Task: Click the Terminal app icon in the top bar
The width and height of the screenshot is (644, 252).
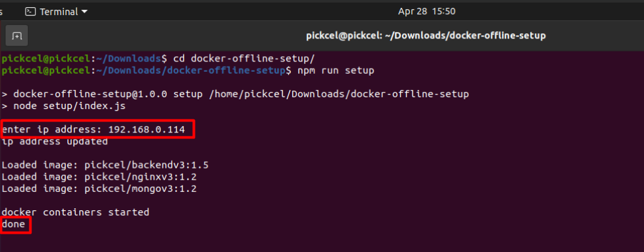Action: click(x=30, y=12)
